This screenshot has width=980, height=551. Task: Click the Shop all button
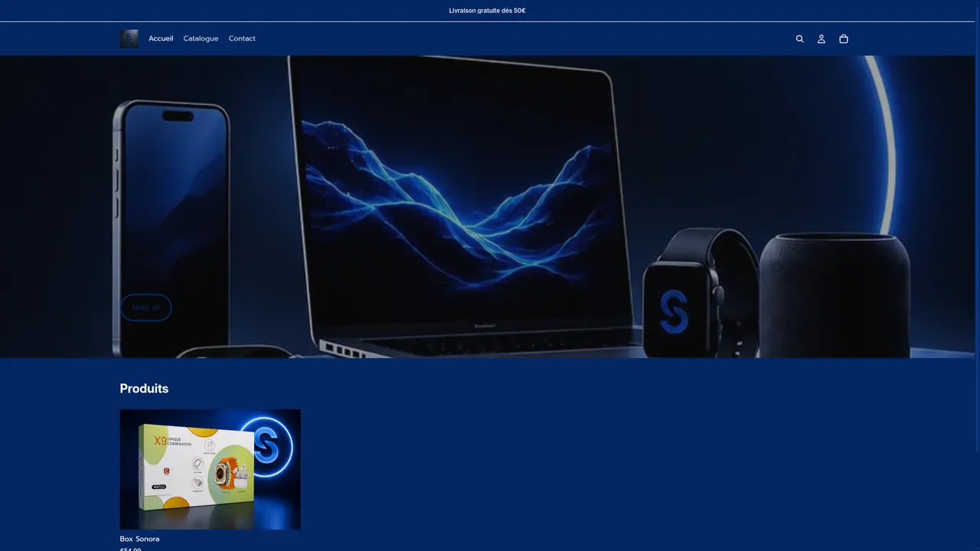click(x=145, y=308)
